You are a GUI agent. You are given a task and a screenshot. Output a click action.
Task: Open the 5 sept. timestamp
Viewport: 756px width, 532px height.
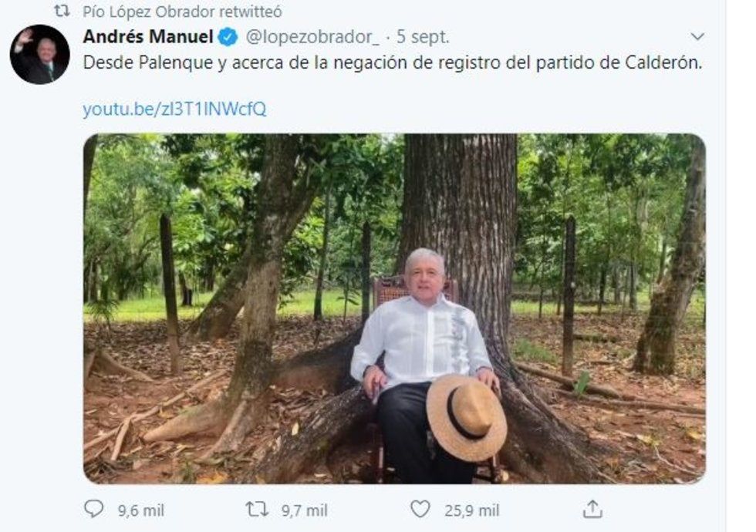(423, 37)
